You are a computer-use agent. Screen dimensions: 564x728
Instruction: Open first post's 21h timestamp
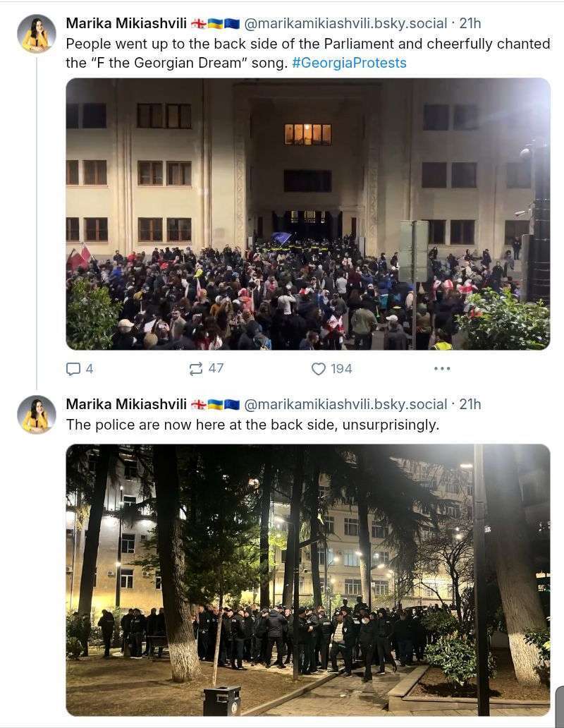pos(470,23)
